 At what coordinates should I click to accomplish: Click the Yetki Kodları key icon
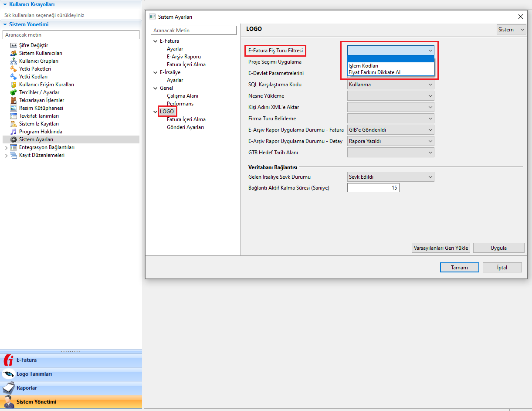tap(14, 77)
